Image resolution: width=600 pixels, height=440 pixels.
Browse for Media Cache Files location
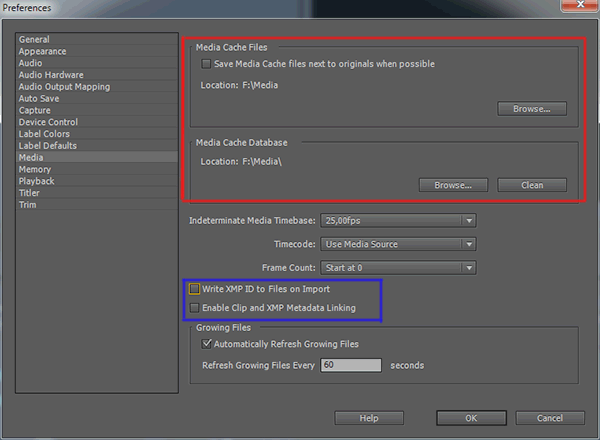(532, 109)
